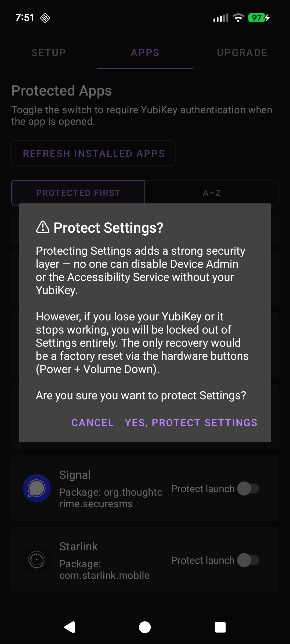This screenshot has height=644, width=290.
Task: Tap the Wi-Fi status icon
Action: [238, 17]
